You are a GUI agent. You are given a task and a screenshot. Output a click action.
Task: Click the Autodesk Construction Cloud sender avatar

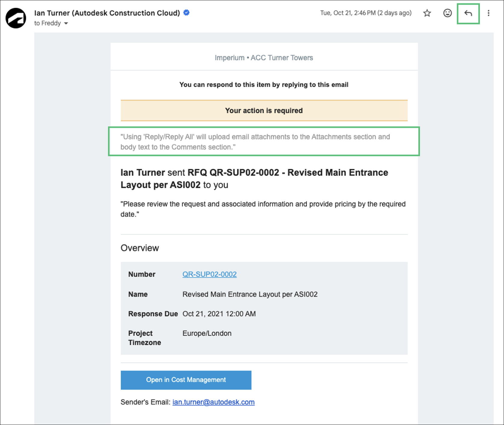pos(15,17)
